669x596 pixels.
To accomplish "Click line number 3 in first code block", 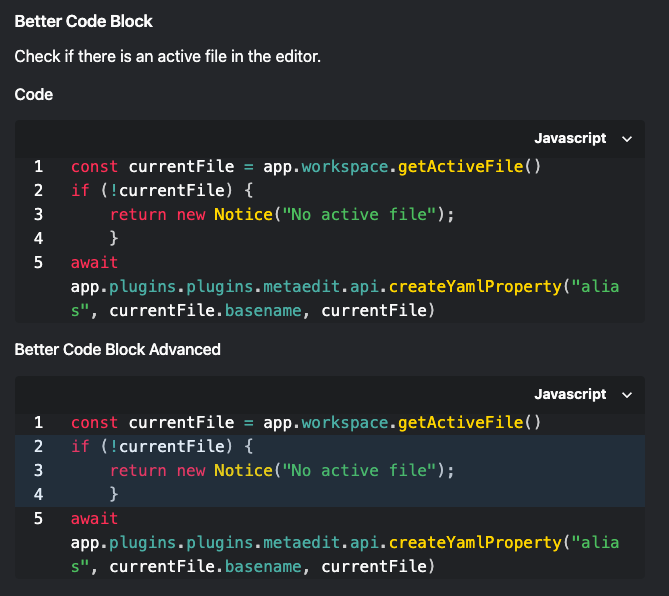I will click(38, 215).
